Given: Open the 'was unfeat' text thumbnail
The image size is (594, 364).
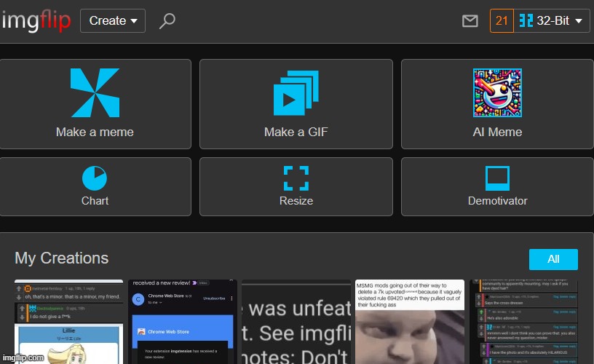Looking at the screenshot, I should tap(296, 322).
